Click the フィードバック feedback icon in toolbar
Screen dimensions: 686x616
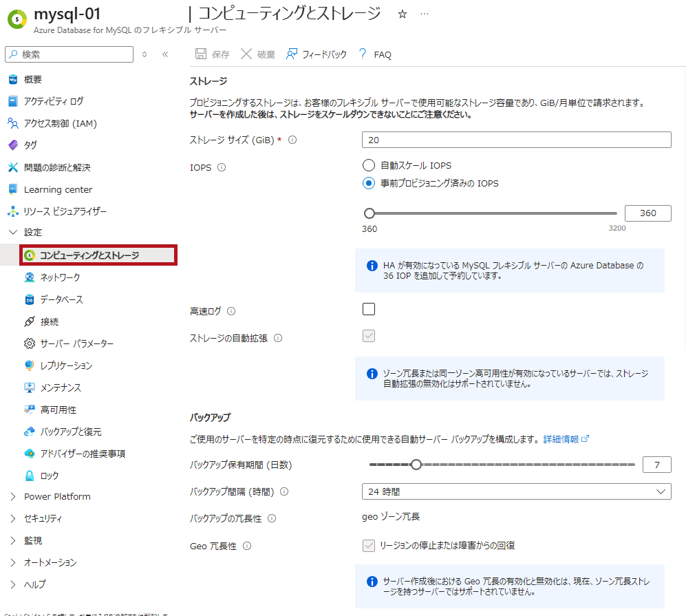[292, 54]
